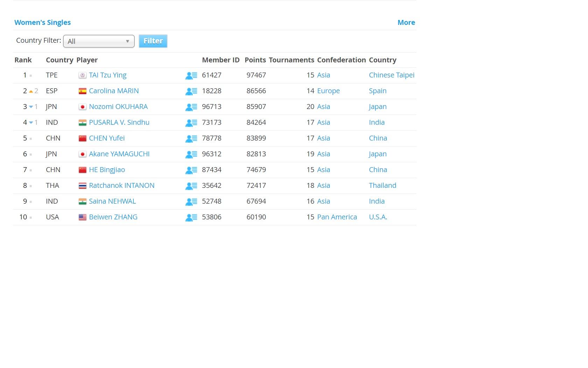
Task: Open Ratchanok INTANON player link
Action: pyautogui.click(x=121, y=185)
